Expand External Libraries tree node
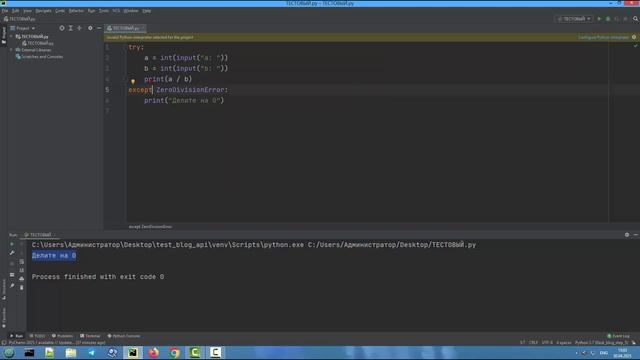The height and width of the screenshot is (360, 640). 11,50
